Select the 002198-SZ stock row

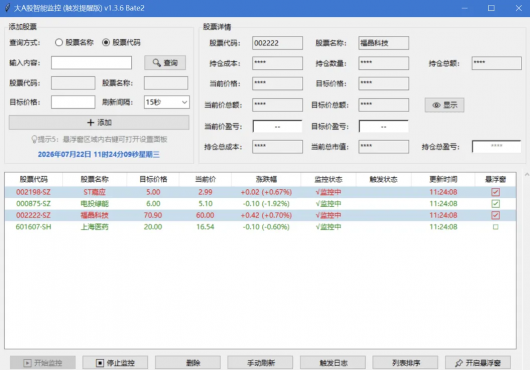260,192
